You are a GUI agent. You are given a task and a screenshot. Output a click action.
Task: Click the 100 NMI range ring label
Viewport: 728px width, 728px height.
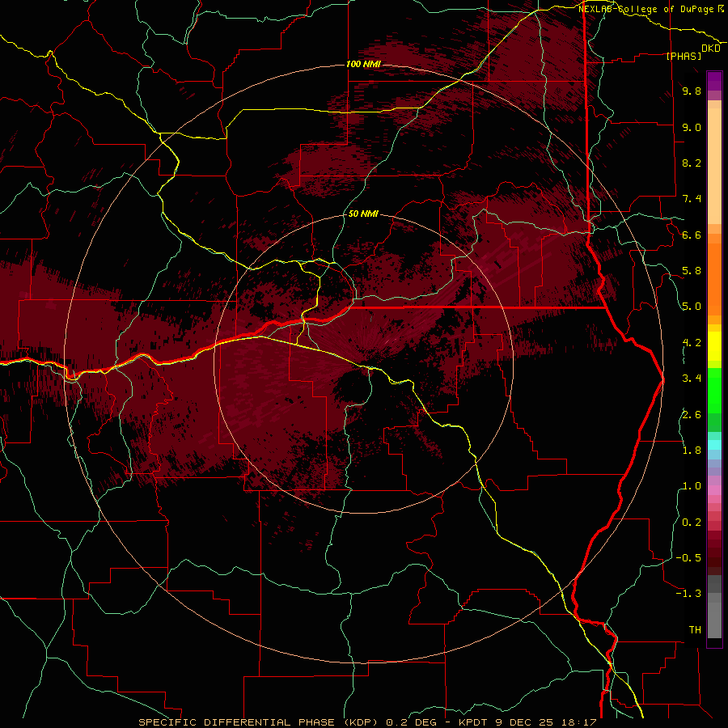[363, 64]
